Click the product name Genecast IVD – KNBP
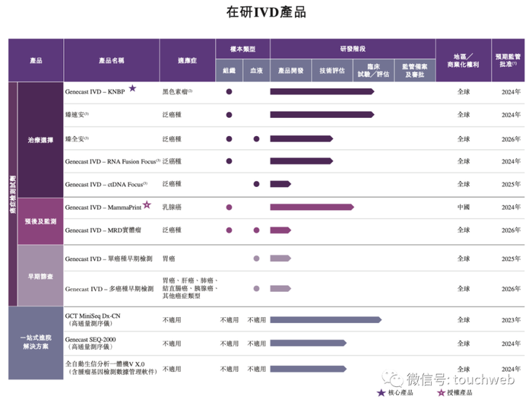This screenshot has height=403, width=532. (x=95, y=92)
